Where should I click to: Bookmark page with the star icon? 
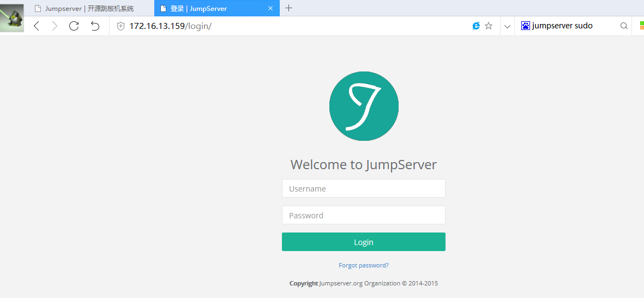489,26
